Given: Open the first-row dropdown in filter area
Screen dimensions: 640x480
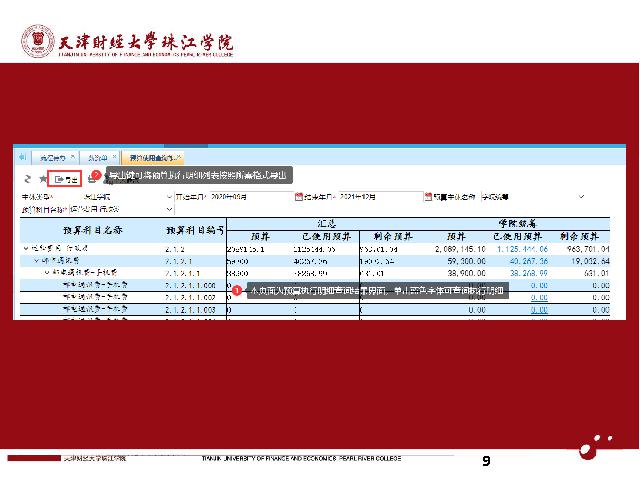Looking at the screenshot, I should pyautogui.click(x=168, y=197).
